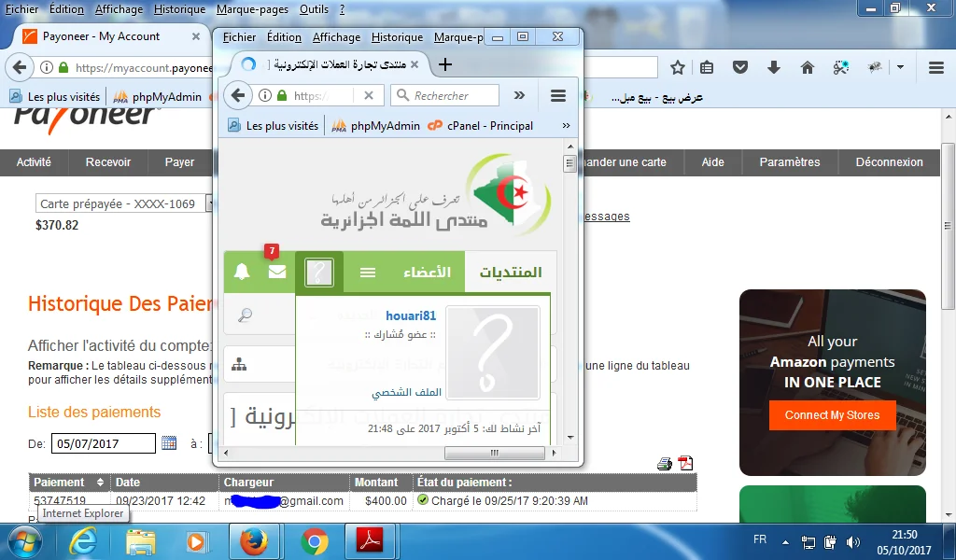956x560 pixels.
Task: Click the De start date field
Action: tap(103, 444)
